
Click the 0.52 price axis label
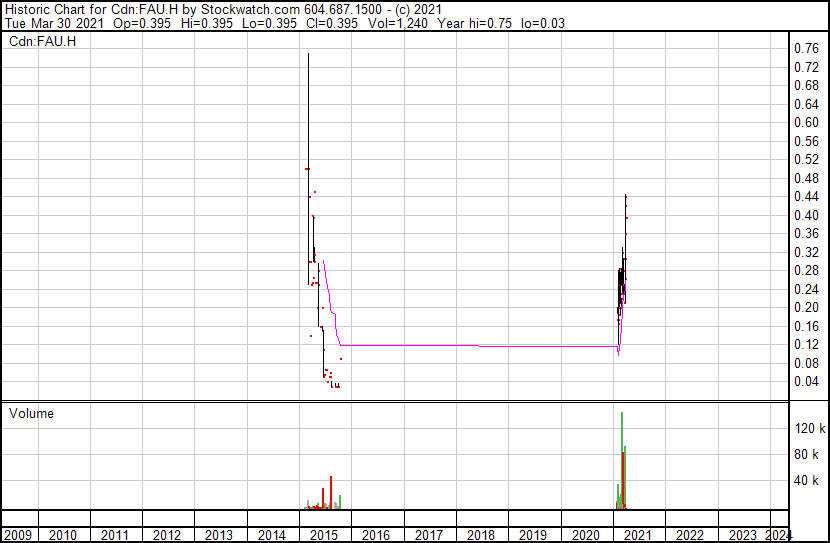point(806,159)
